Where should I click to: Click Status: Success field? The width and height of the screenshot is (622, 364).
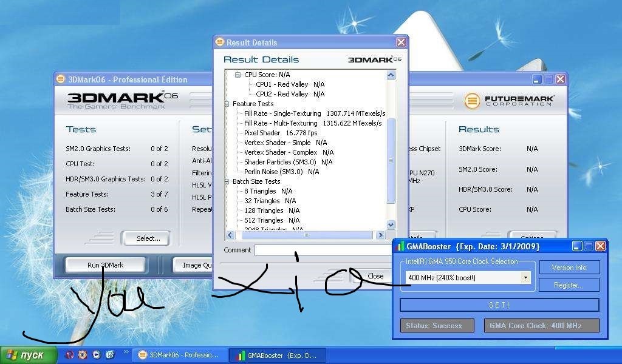(437, 326)
